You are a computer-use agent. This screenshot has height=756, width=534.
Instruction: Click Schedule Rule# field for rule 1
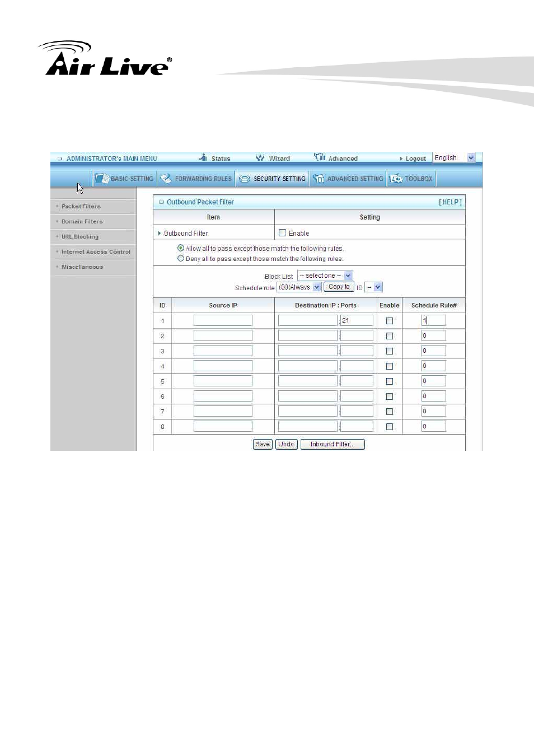434,320
